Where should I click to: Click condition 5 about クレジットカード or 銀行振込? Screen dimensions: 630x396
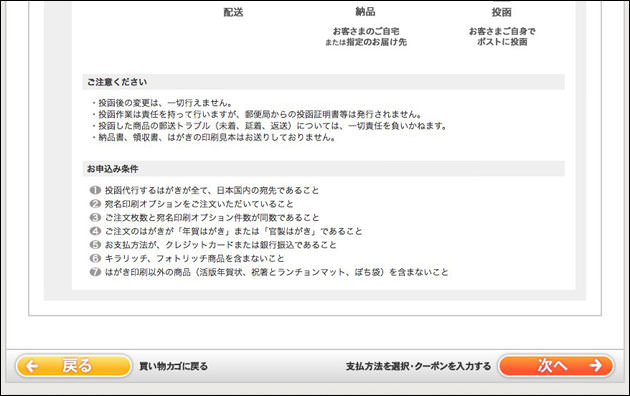(221, 245)
